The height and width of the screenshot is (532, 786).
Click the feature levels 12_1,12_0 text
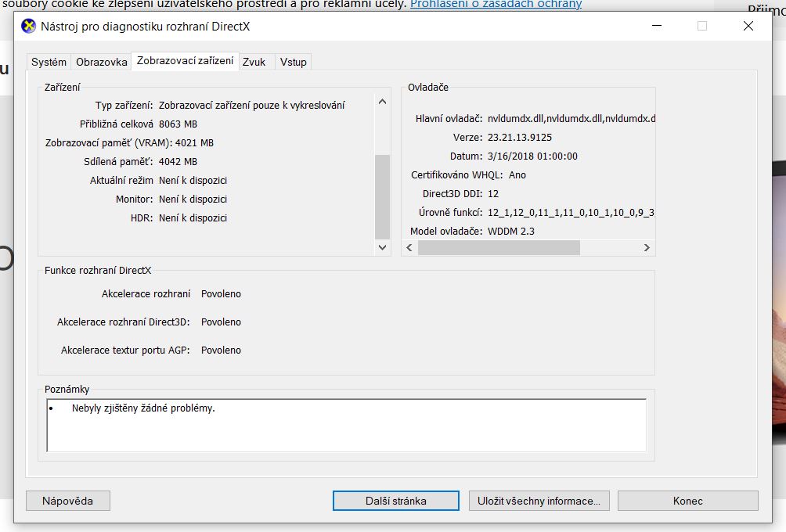[571, 212]
